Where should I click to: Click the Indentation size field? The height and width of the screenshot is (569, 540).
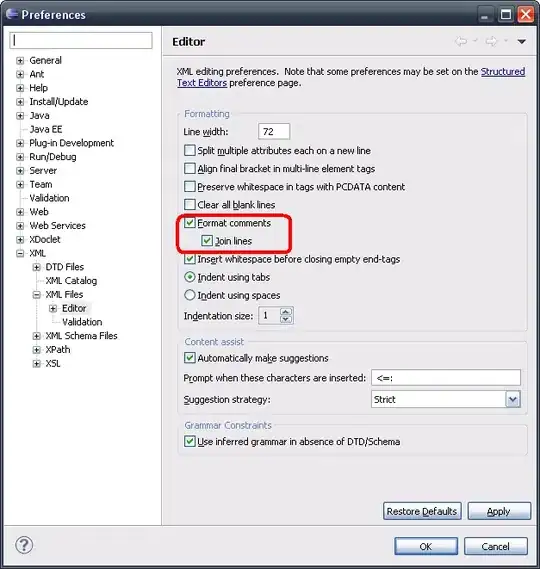(270, 315)
